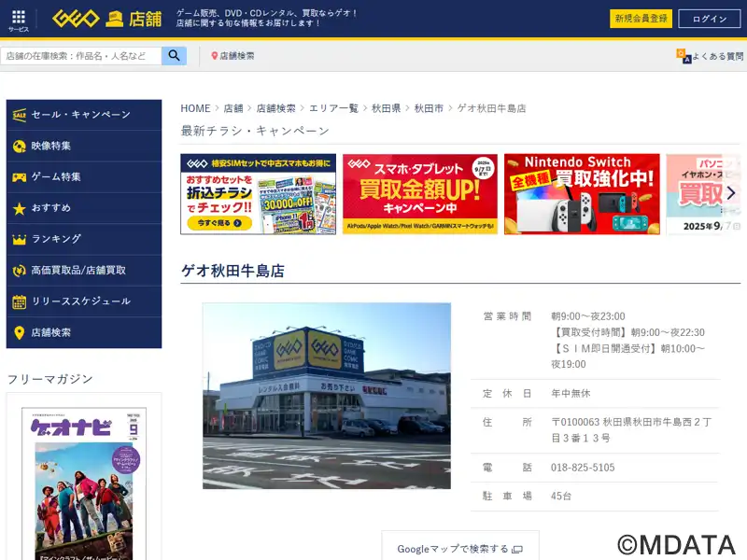The width and height of the screenshot is (747, 560).
Task: Click the エリア一覧 breadcrumb link
Action: coord(333,108)
